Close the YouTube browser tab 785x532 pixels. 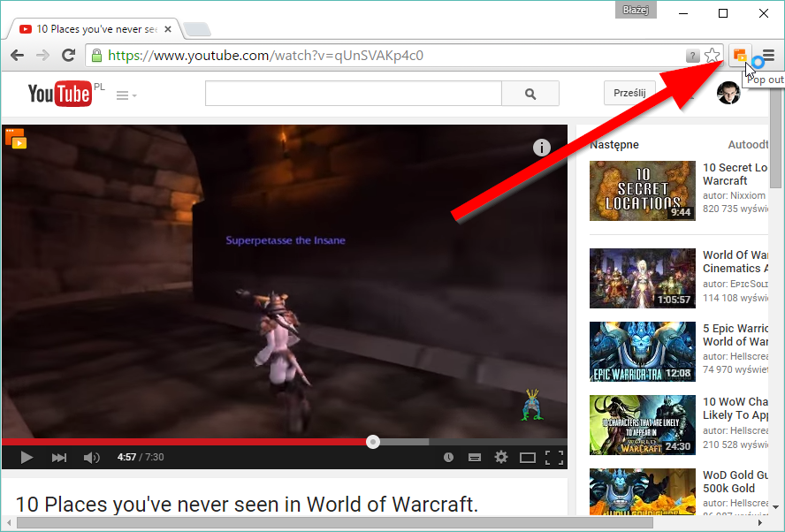[168, 29]
